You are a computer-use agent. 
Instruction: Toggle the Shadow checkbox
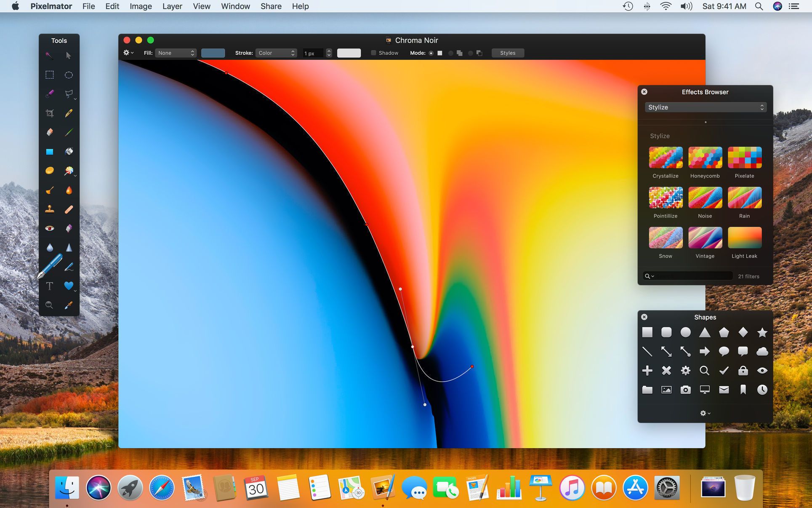373,53
